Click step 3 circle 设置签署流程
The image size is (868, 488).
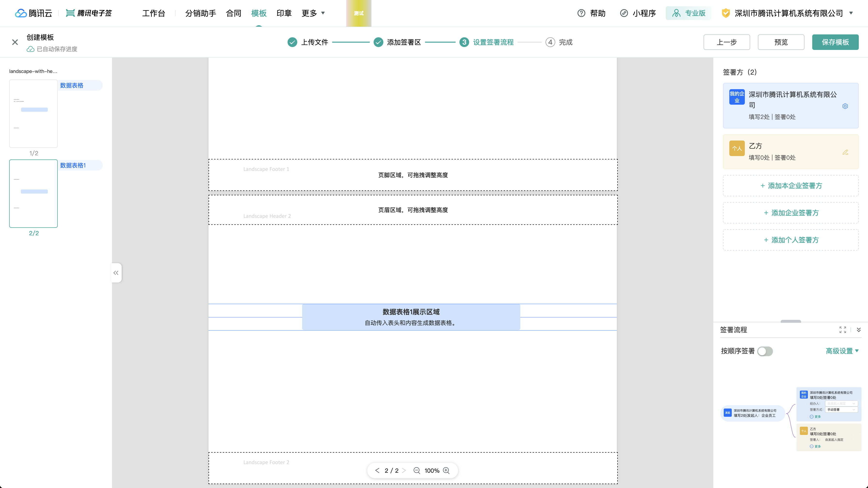pos(464,42)
